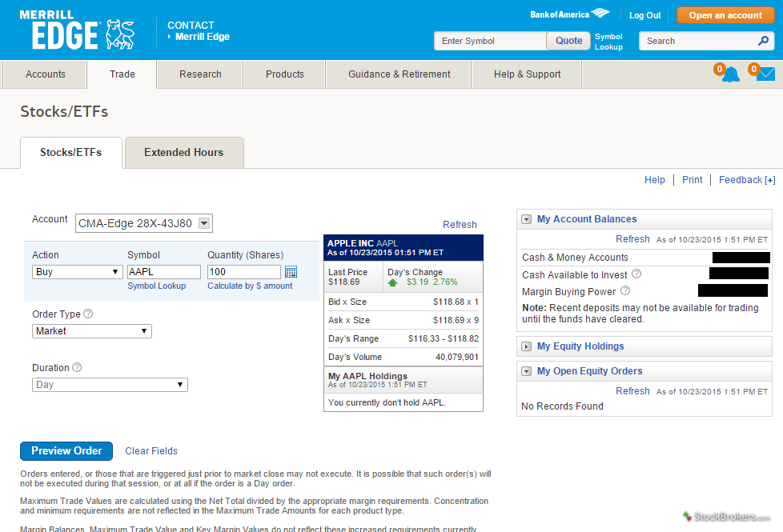This screenshot has width=783, height=532.
Task: Click the Clear Fields link
Action: (x=151, y=451)
